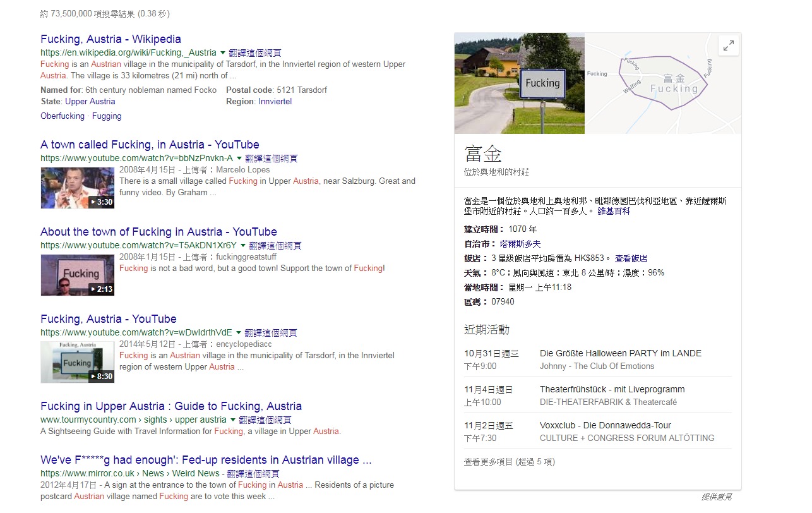Play the 2:13 video thumbnail
The image size is (812, 513).
coord(78,275)
